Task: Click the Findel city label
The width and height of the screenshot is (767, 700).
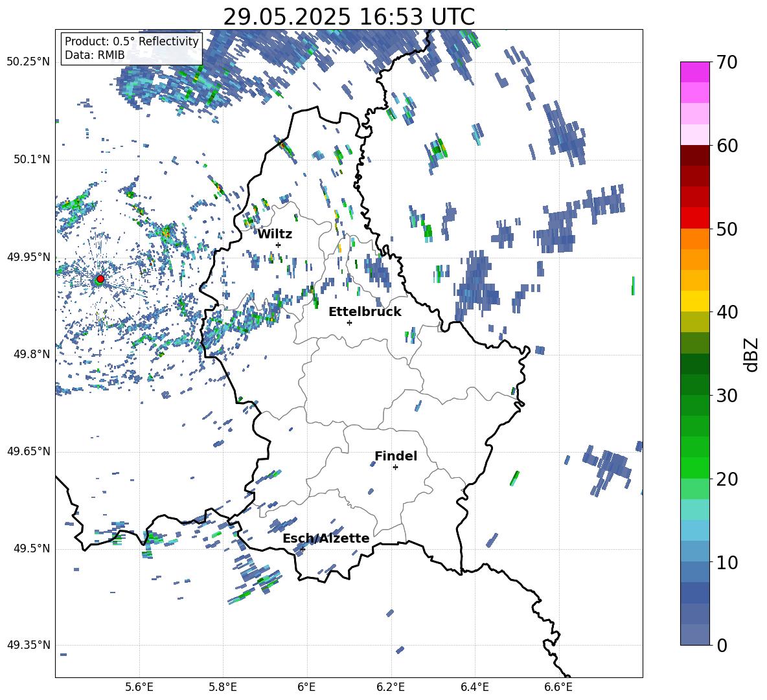Action: pyautogui.click(x=396, y=456)
